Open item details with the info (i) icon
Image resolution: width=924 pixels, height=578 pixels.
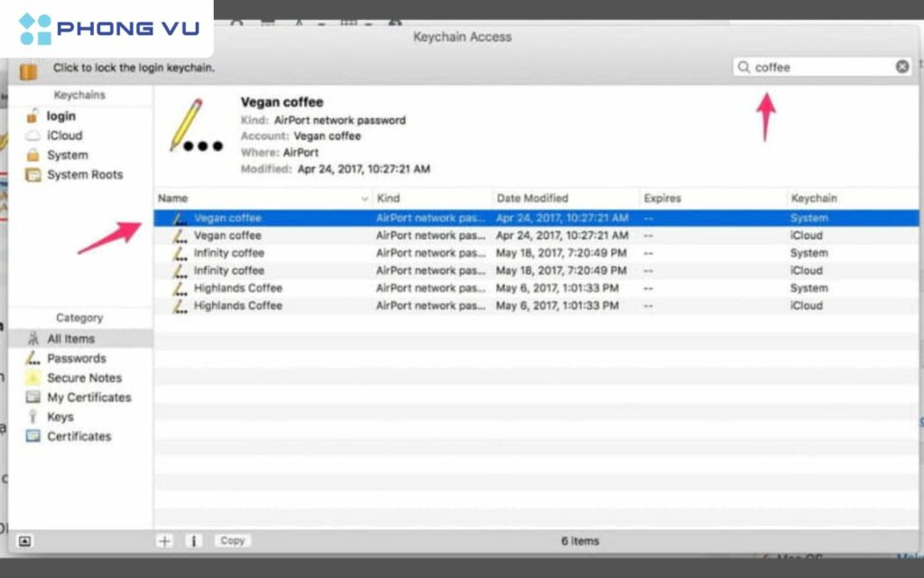pos(194,540)
